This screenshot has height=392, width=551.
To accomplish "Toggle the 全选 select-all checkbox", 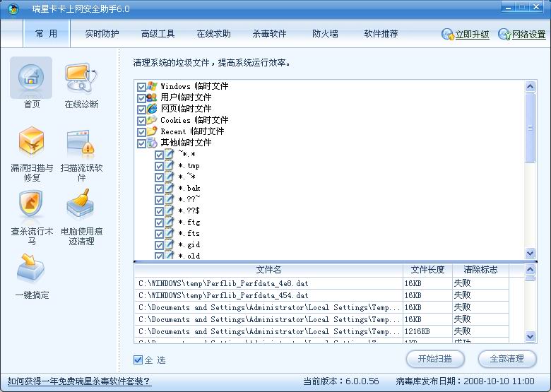I will 138,360.
